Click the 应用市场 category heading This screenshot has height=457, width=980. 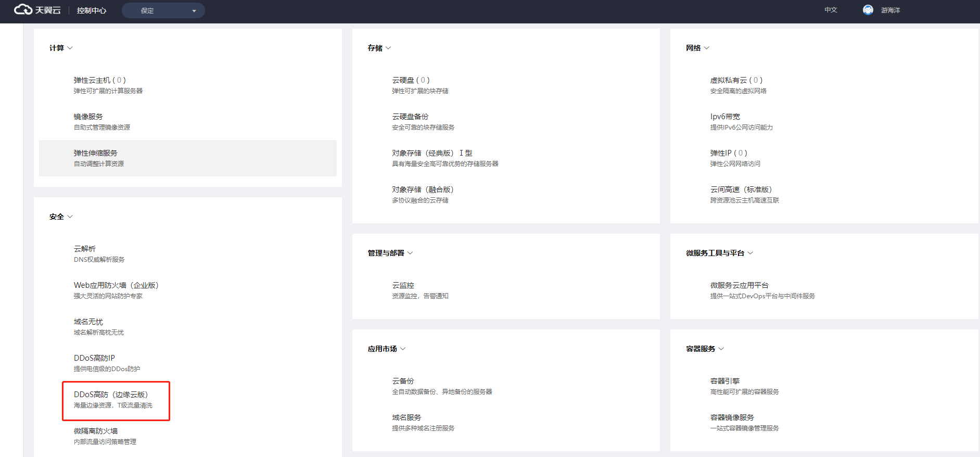(382, 349)
